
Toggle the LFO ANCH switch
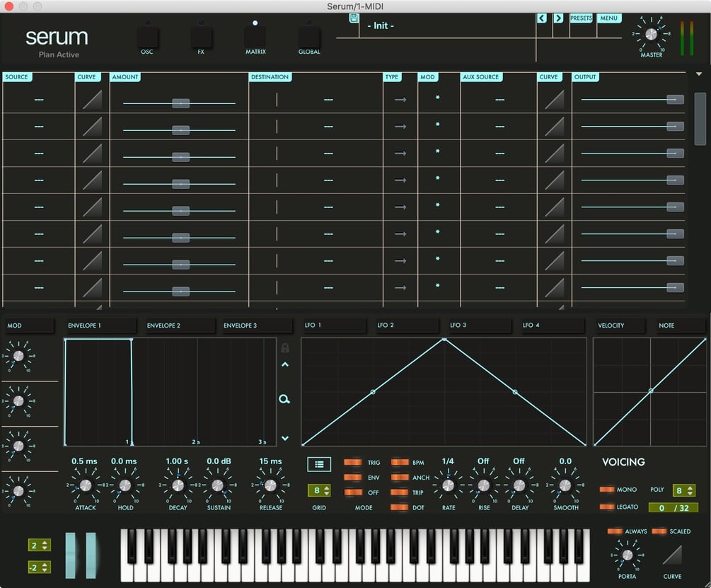[x=400, y=478]
